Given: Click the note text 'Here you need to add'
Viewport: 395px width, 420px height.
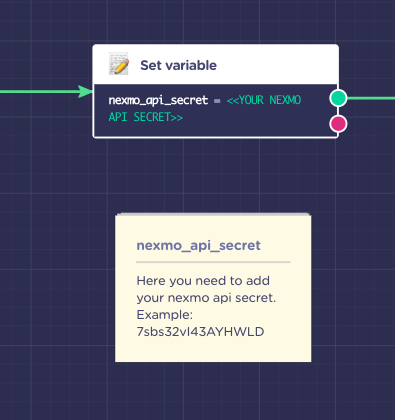Looking at the screenshot, I should click(x=203, y=281).
